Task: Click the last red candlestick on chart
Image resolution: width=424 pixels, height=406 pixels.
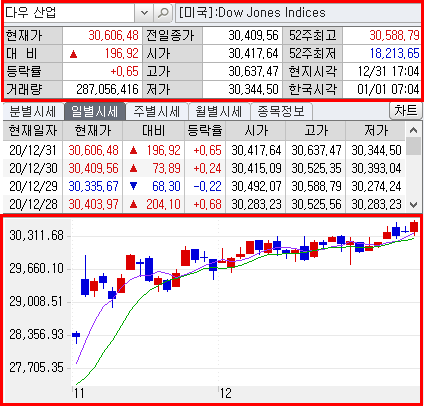Action: click(414, 227)
